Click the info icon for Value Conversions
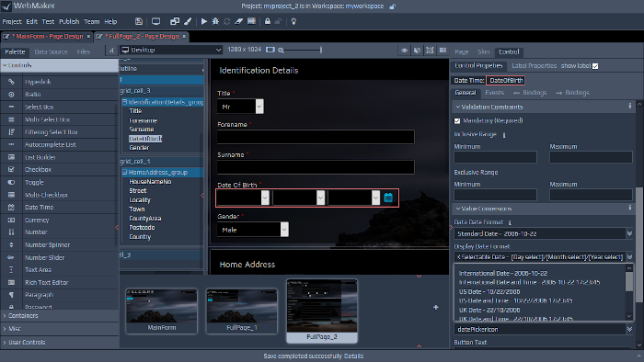Viewport: 644px width, 362px height. pyautogui.click(x=629, y=208)
